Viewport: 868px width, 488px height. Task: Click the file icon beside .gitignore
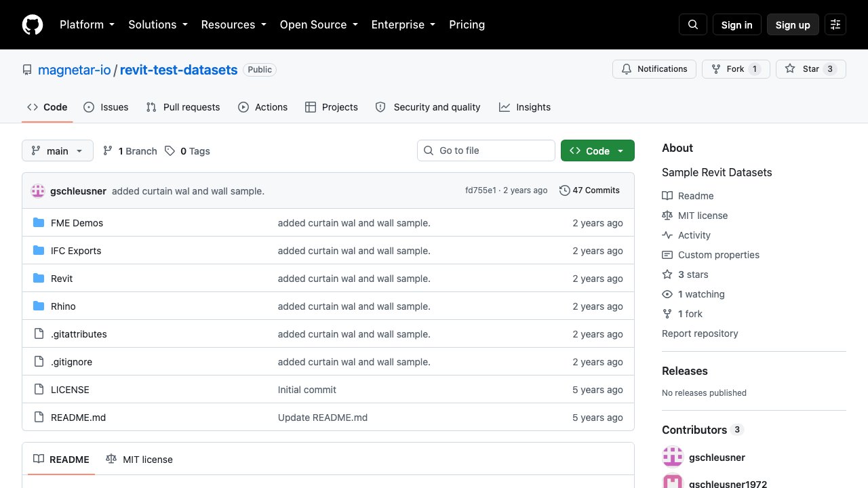click(39, 362)
